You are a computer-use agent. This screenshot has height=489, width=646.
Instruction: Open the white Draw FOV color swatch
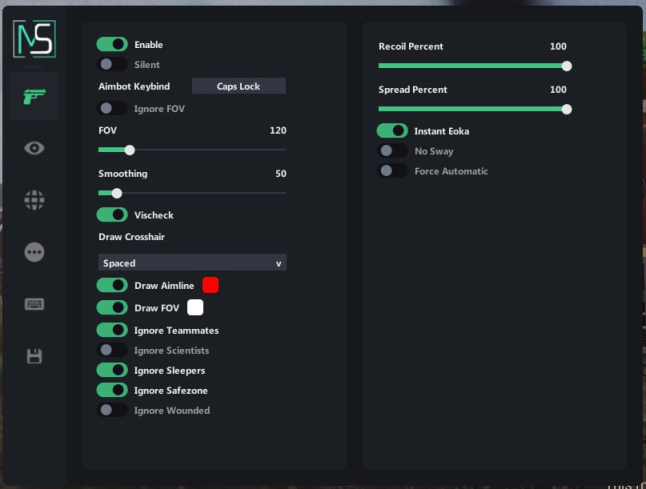point(195,308)
